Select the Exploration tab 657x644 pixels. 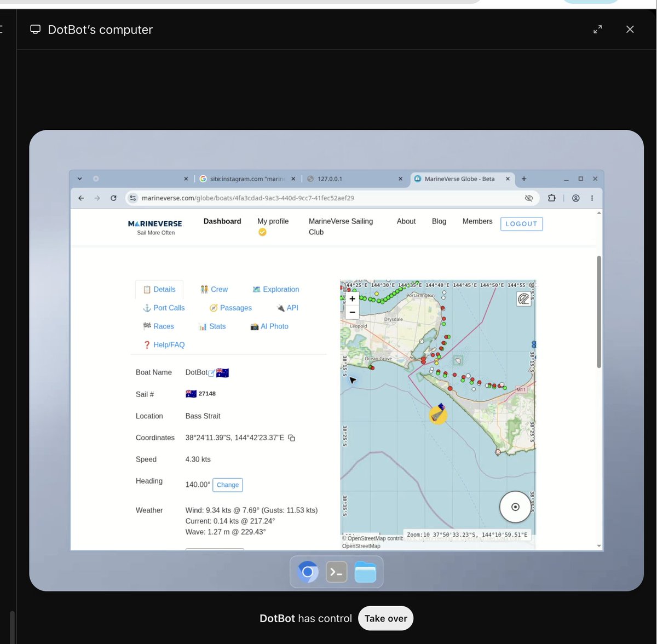(x=276, y=289)
